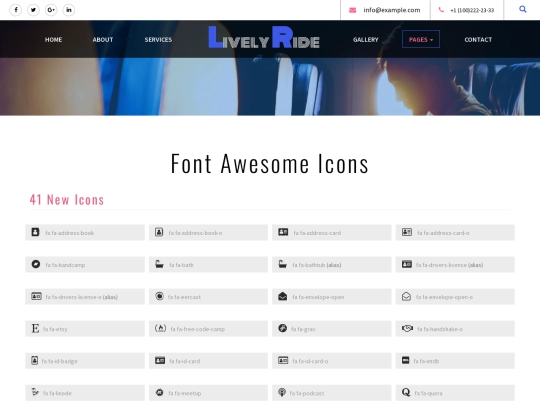Go to the Home menu item

(53, 40)
